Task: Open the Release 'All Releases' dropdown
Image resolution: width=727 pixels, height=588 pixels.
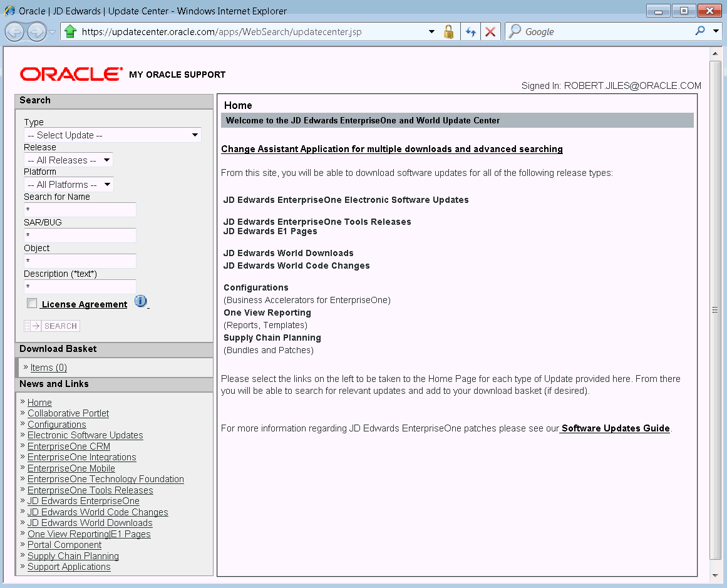Action: coord(69,160)
